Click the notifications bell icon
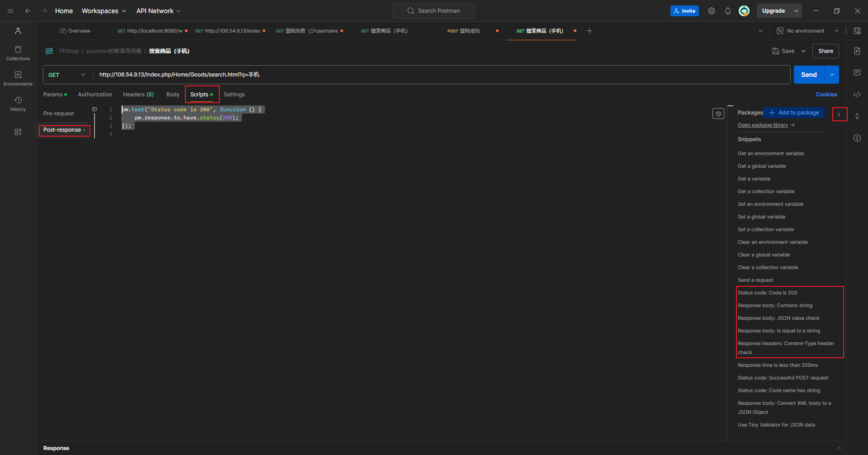 (727, 11)
